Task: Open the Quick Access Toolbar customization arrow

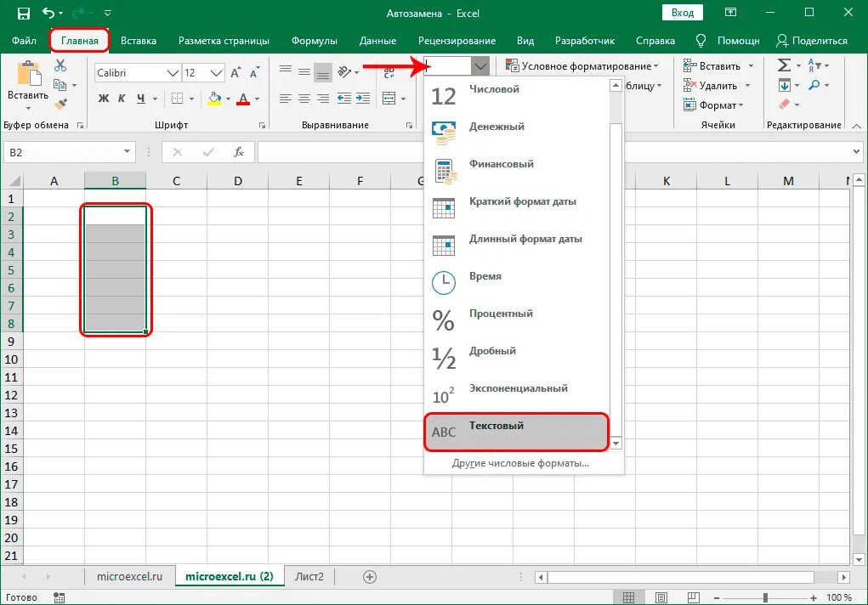Action: [108, 13]
